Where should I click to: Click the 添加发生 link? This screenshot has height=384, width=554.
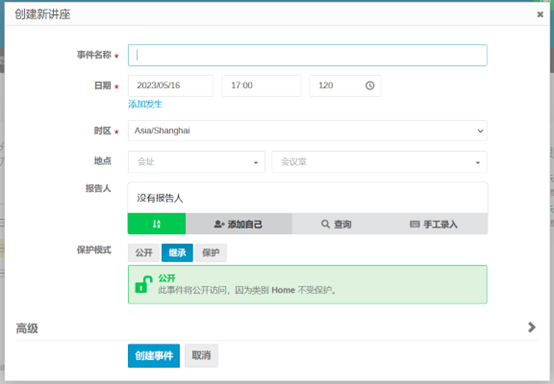[145, 104]
